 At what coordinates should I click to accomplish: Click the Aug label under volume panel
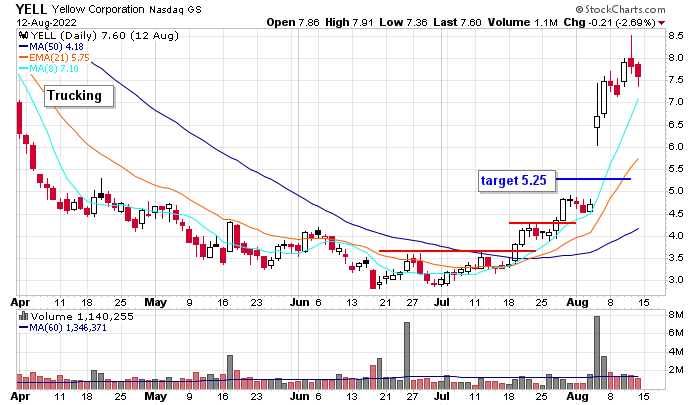[577, 397]
